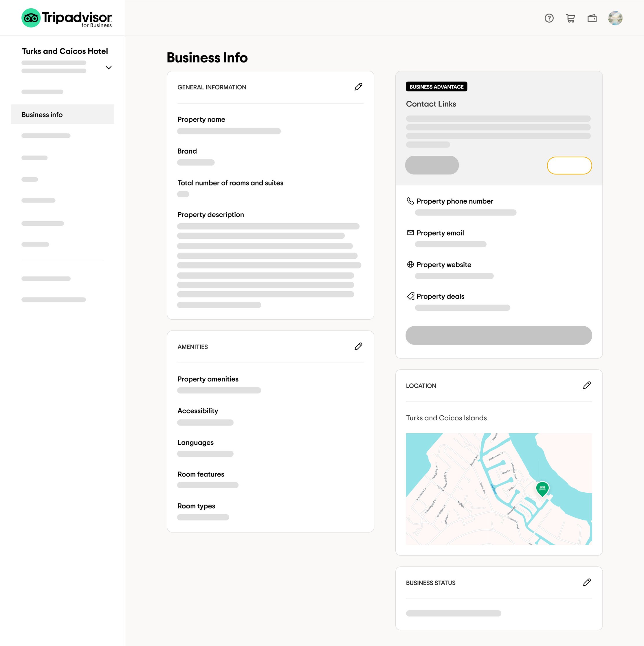This screenshot has height=646, width=644.
Task: Edit General Information with the pencil icon
Action: pyautogui.click(x=358, y=87)
